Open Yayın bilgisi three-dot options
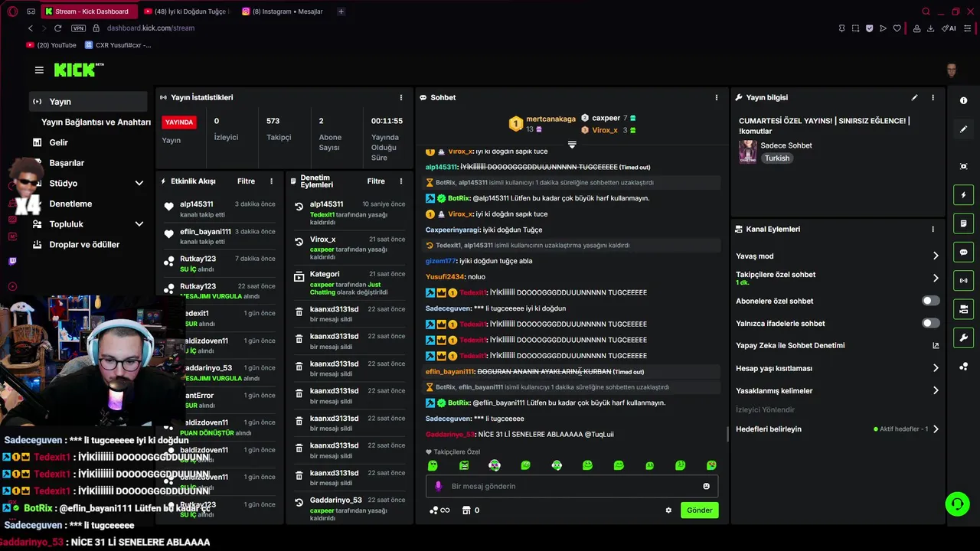 933,97
